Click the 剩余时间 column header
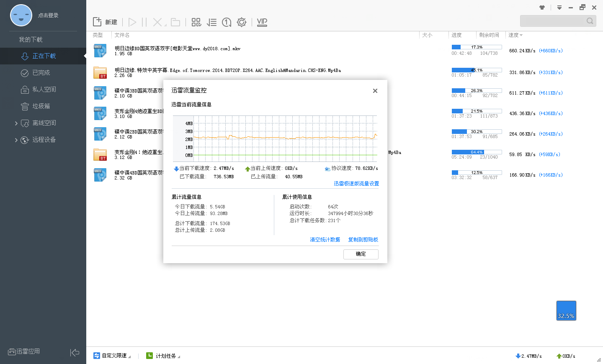 (489, 35)
